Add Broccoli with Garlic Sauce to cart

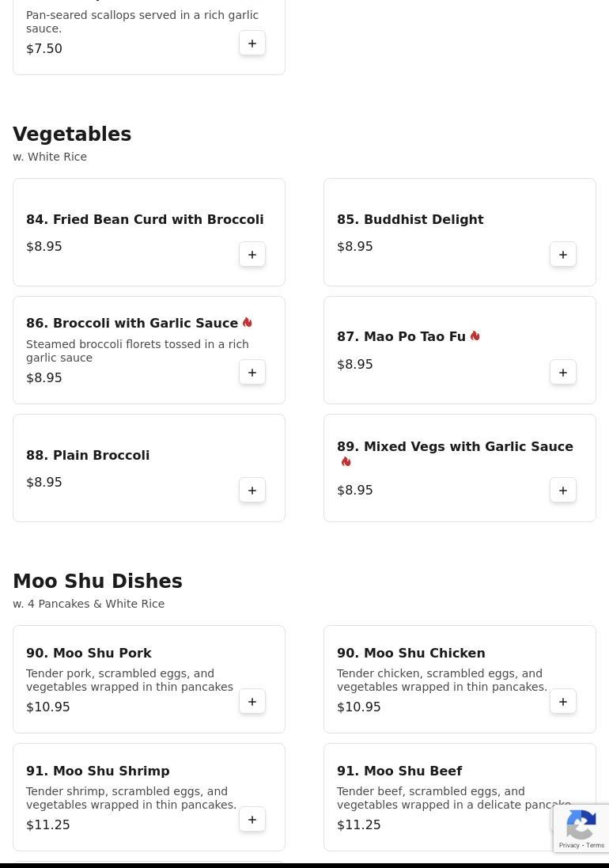point(252,372)
